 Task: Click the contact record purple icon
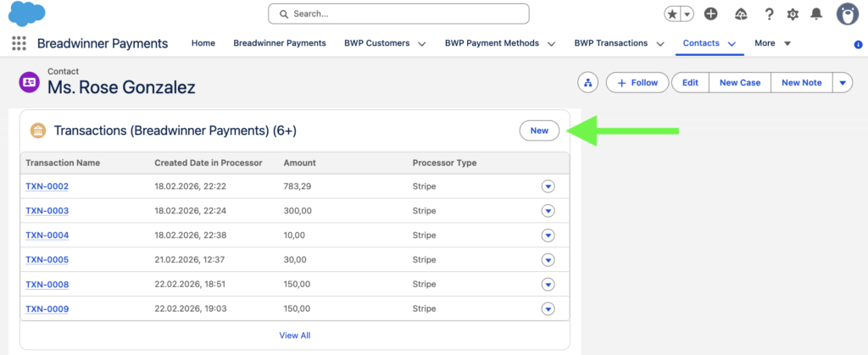click(30, 82)
